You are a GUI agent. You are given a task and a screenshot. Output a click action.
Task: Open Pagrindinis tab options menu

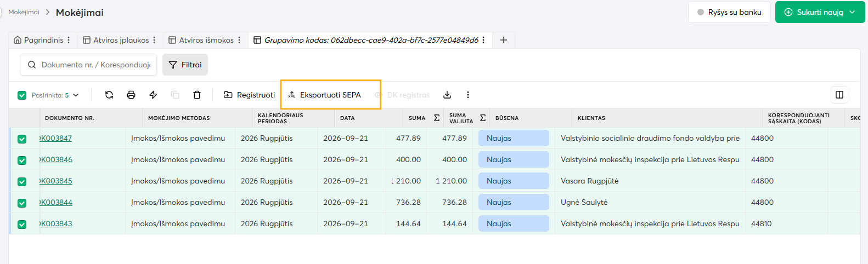69,40
